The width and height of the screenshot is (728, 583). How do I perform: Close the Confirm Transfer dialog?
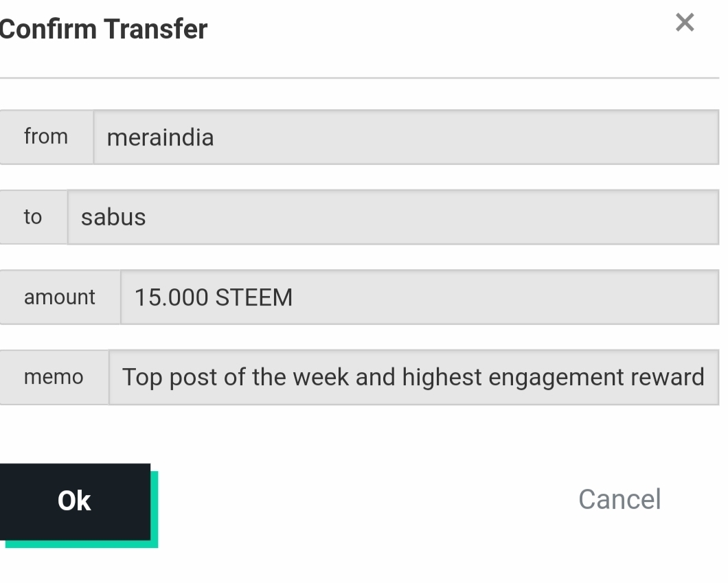(x=684, y=23)
